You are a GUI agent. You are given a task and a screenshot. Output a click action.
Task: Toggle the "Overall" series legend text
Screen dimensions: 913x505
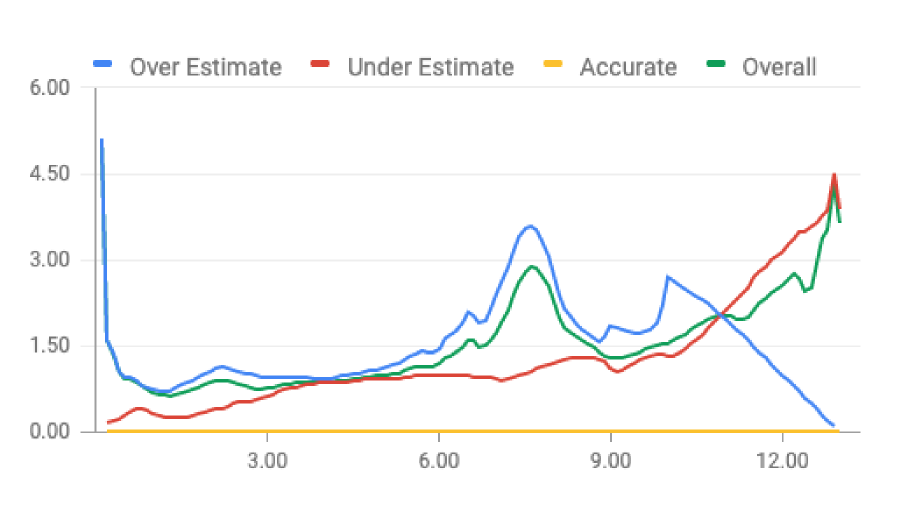[x=779, y=68]
